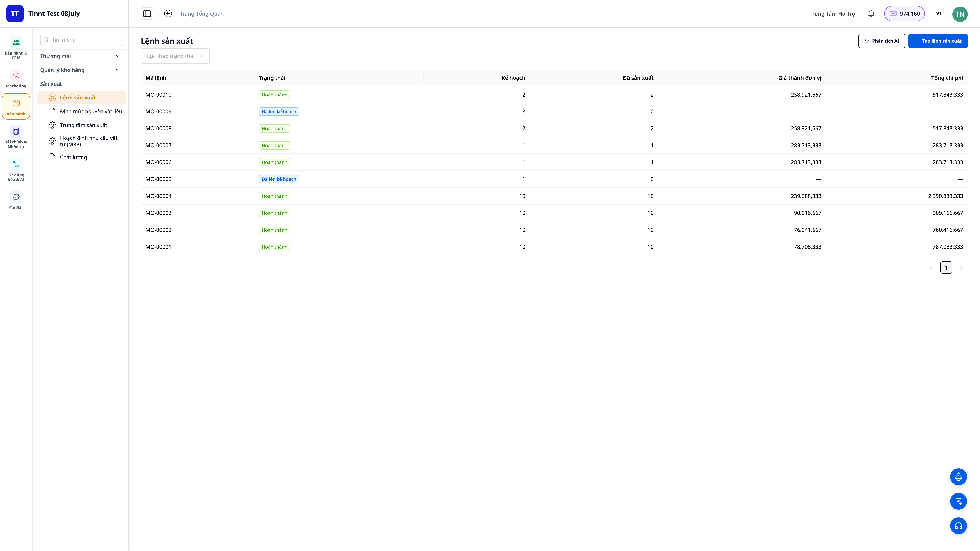
Task: Open the Bán hàng & CRM module
Action: click(16, 48)
